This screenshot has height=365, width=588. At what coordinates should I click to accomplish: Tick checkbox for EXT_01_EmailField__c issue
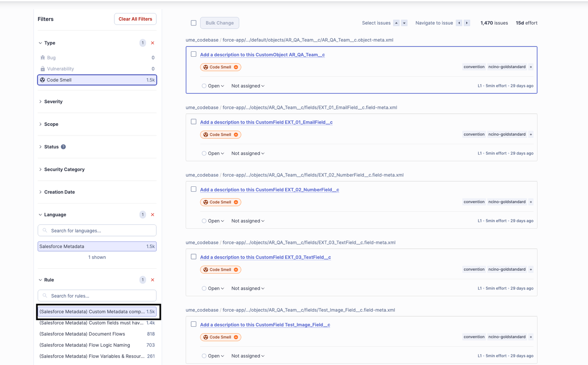pyautogui.click(x=194, y=122)
